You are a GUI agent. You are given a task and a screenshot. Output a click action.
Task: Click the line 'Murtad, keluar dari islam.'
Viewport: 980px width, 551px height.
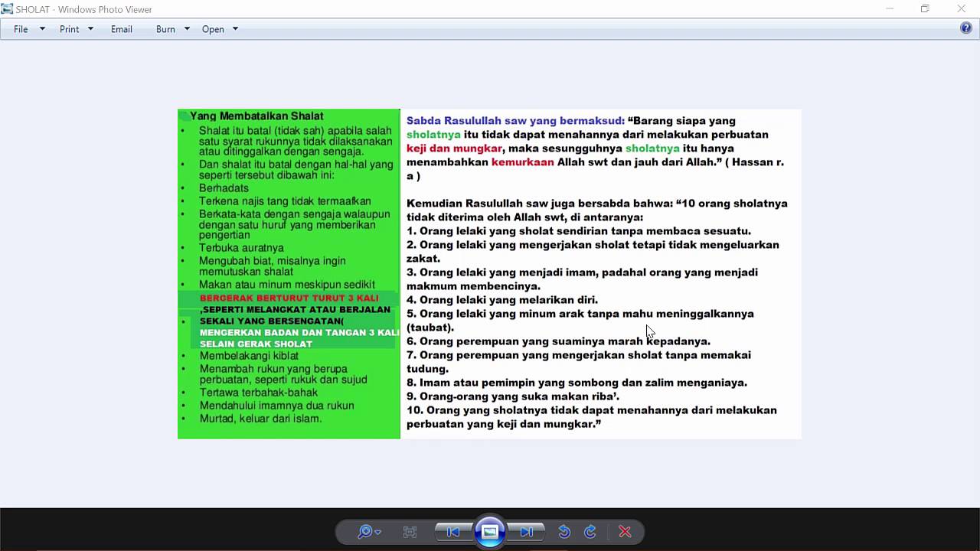click(260, 419)
